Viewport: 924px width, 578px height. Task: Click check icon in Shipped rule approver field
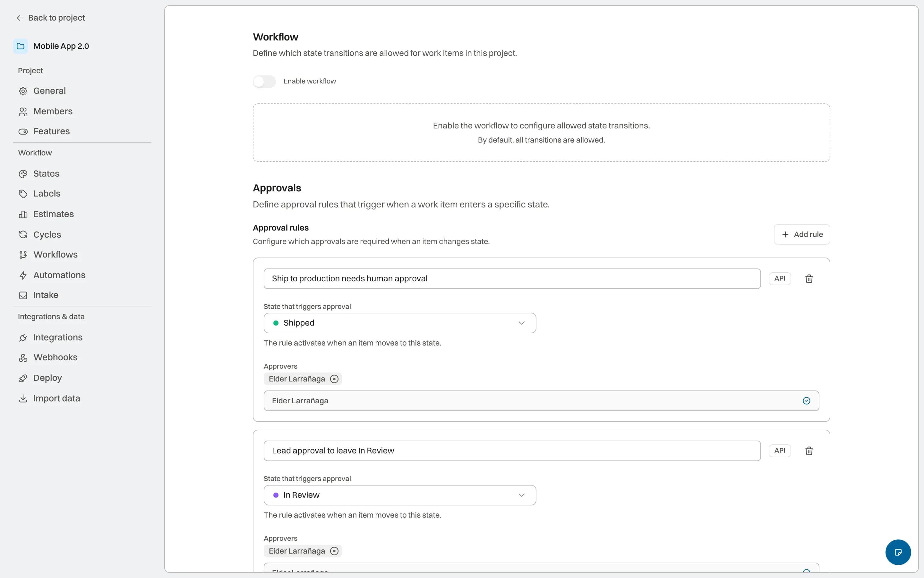[806, 401]
